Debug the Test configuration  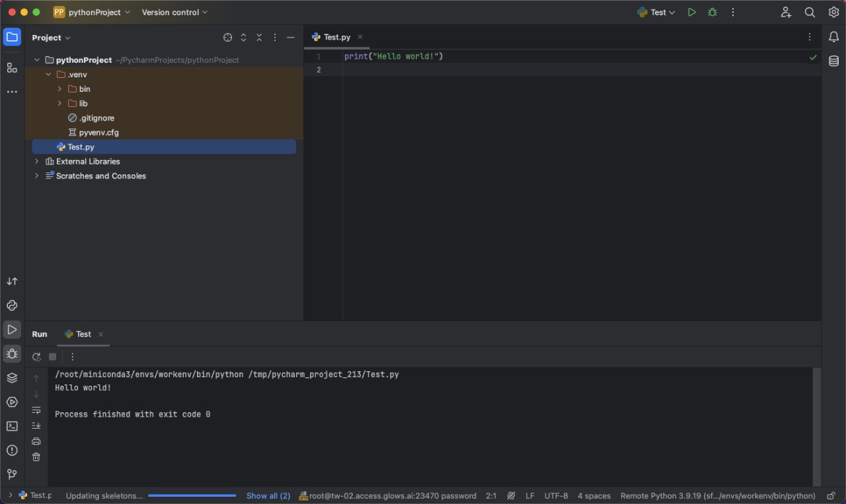click(712, 12)
